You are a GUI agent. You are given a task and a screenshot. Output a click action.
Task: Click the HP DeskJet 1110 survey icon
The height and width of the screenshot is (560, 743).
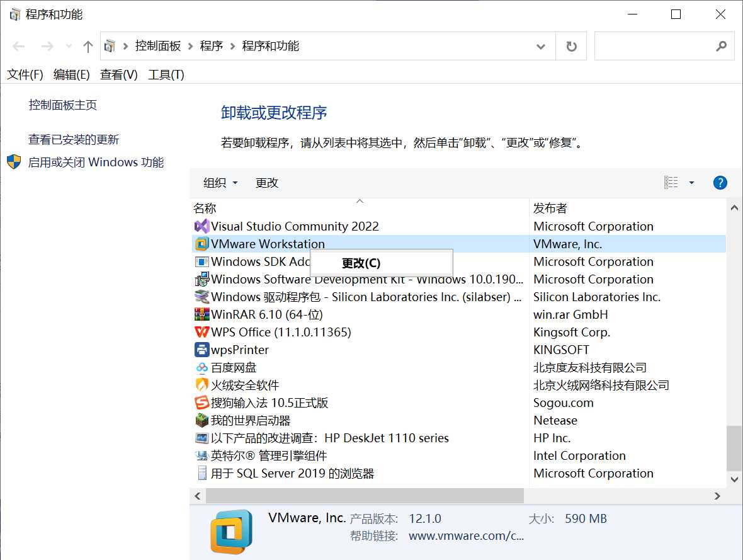tap(202, 438)
